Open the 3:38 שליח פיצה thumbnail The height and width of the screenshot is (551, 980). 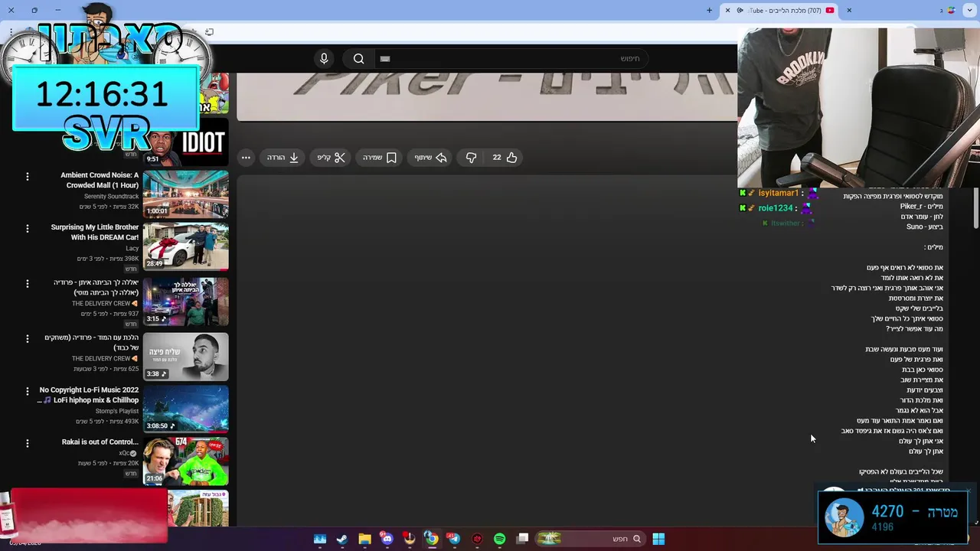coord(185,357)
